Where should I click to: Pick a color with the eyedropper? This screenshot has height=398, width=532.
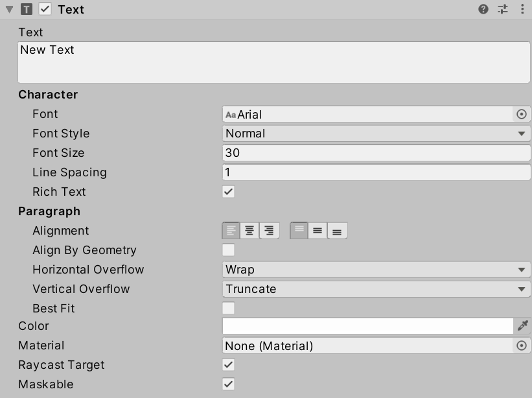tap(522, 326)
